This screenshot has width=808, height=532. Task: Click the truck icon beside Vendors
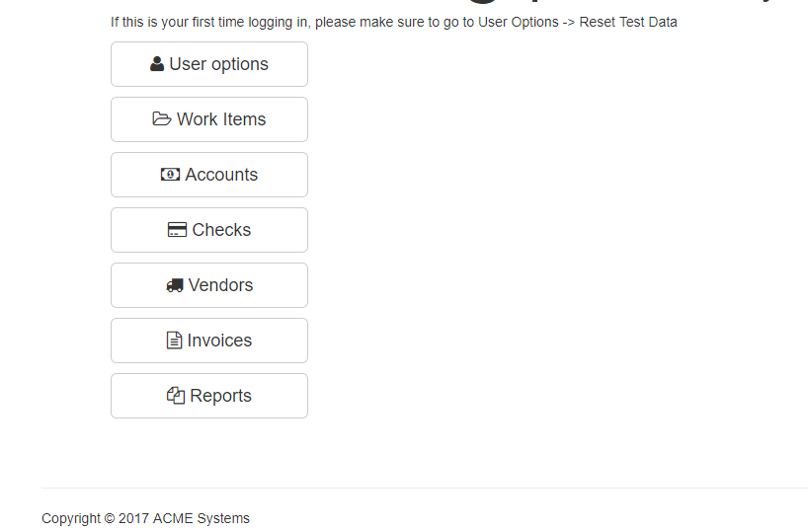click(175, 285)
